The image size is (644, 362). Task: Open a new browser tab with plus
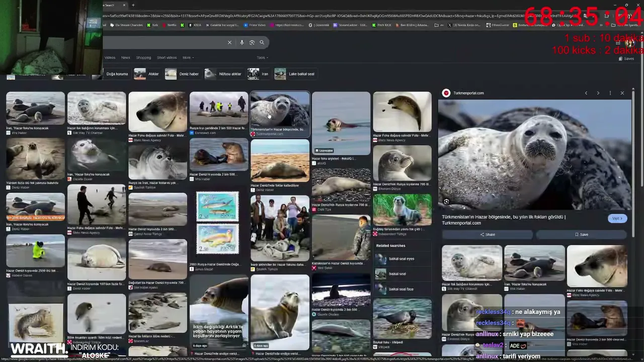[133, 5]
